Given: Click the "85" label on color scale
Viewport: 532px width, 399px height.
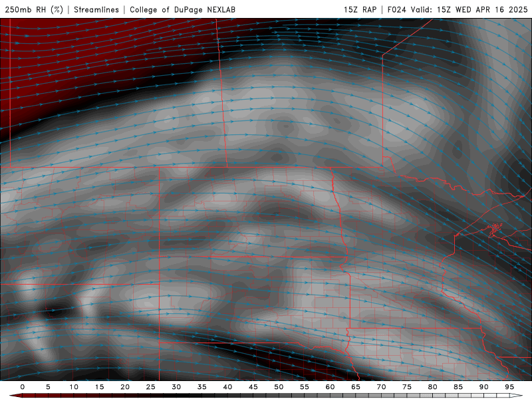Looking at the screenshot, I should 458,387.
